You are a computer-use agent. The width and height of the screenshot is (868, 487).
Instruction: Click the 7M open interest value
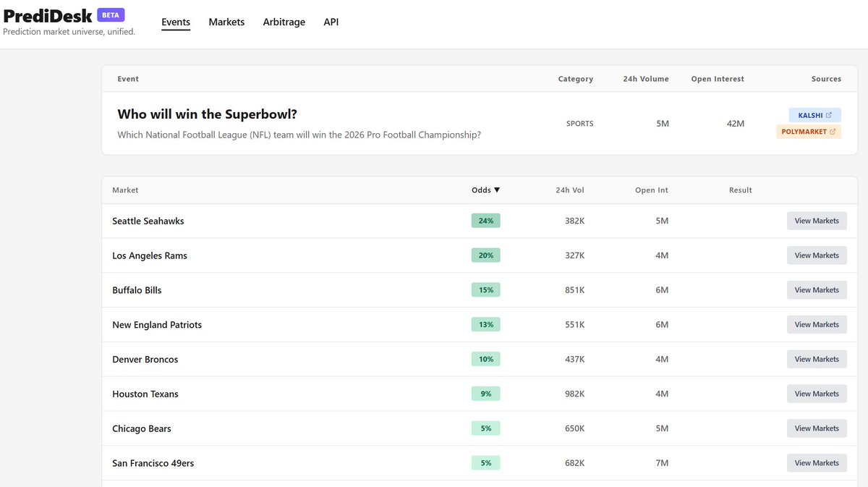click(x=662, y=463)
